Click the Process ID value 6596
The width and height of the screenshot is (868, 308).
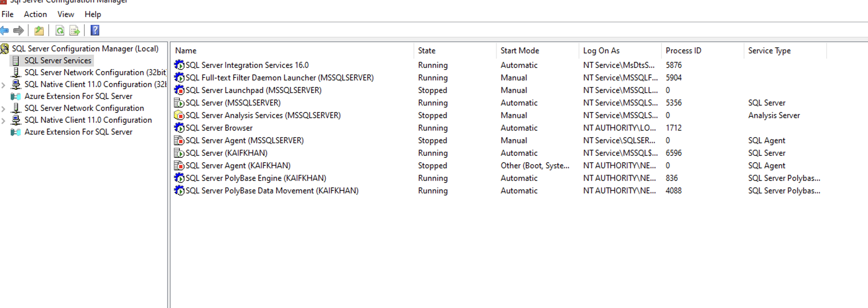(x=673, y=153)
